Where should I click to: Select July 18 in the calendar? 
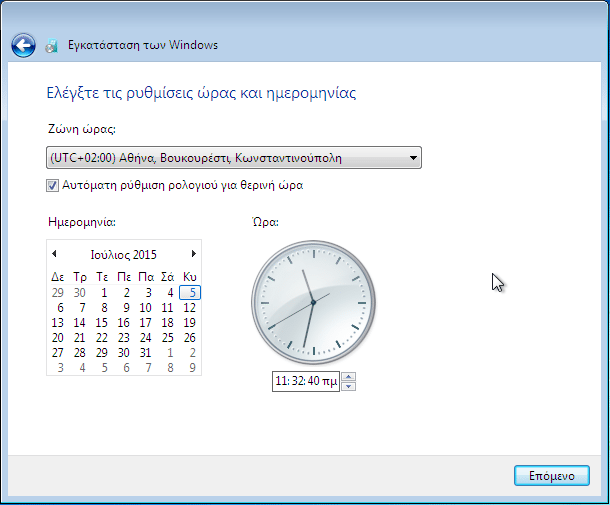pyautogui.click(x=168, y=323)
